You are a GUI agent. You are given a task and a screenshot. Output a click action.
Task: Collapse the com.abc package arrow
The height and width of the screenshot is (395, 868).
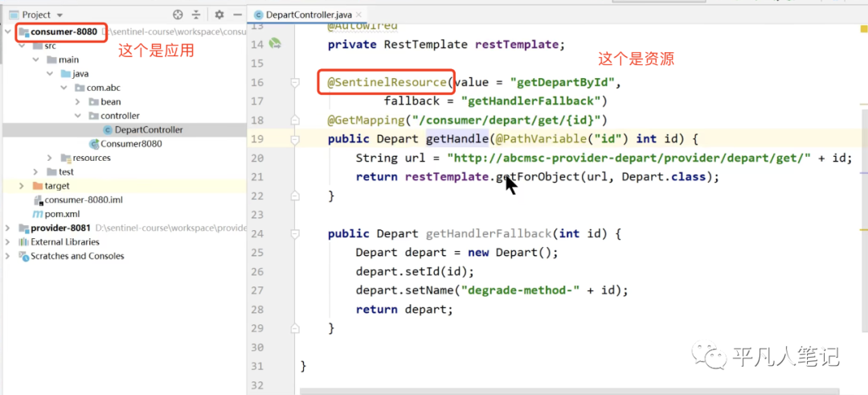coord(64,88)
